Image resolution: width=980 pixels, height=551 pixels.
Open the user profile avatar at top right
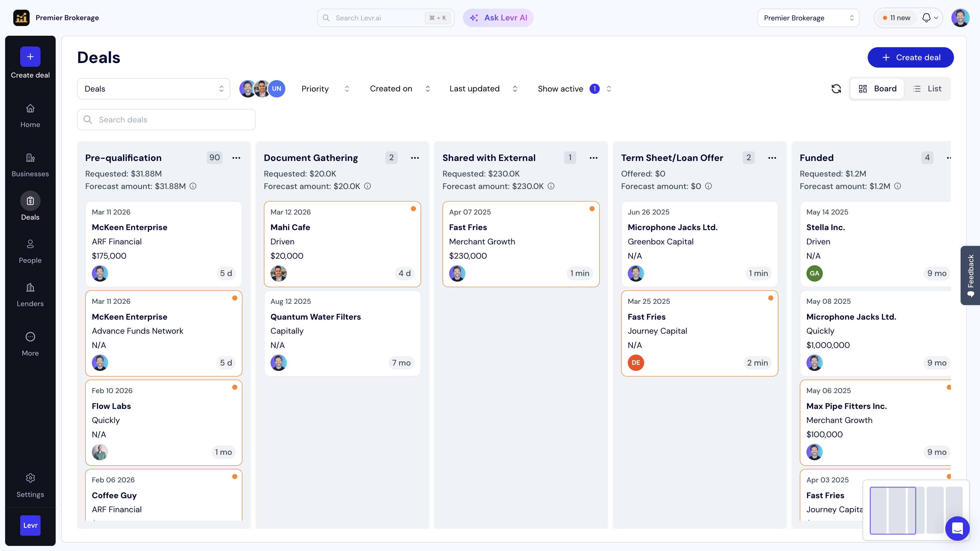pos(960,18)
